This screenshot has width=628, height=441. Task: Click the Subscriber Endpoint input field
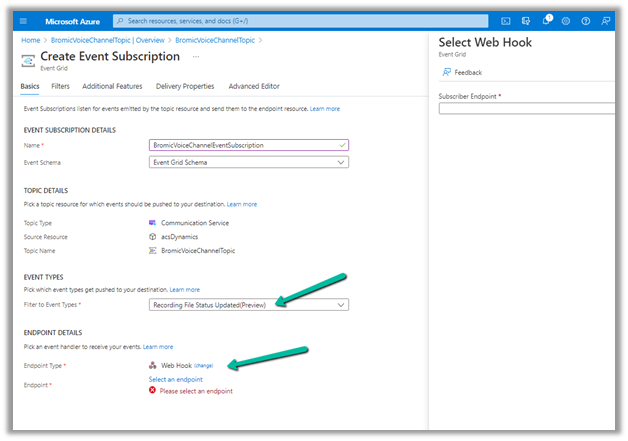click(530, 109)
